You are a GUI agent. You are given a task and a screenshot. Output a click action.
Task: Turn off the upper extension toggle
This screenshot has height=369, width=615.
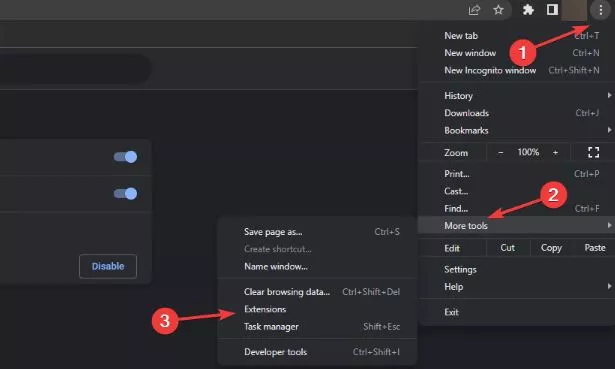[126, 157]
